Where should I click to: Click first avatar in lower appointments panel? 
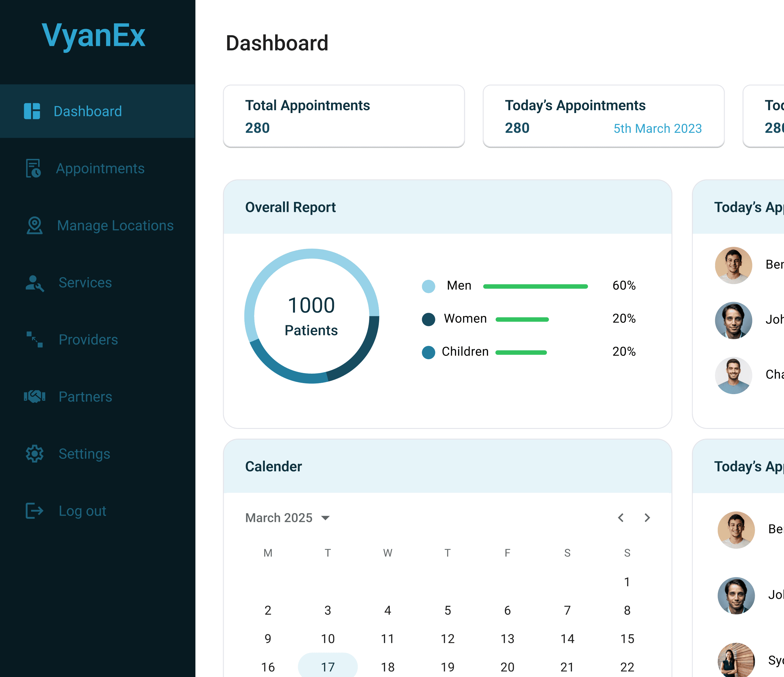pyautogui.click(x=736, y=530)
